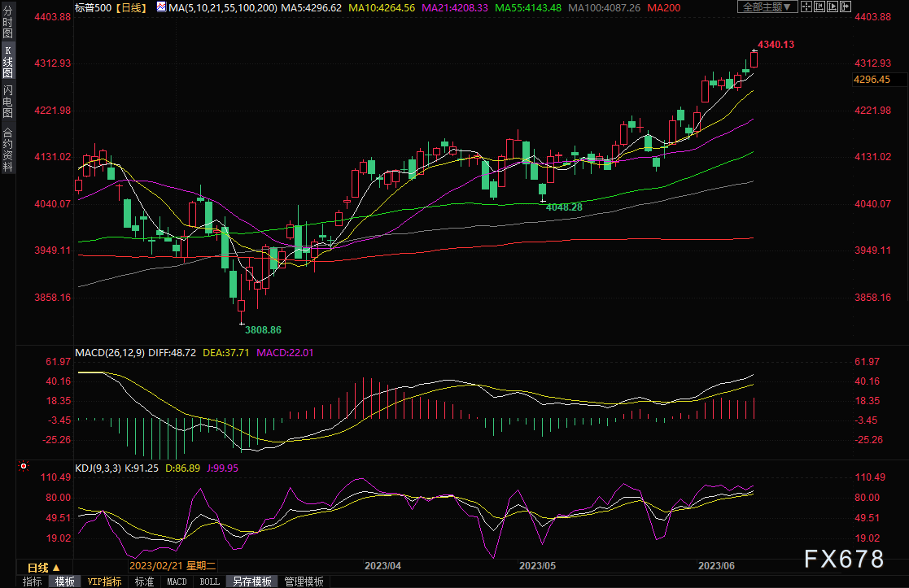Click the DEA:37.71 value
Image resolution: width=909 pixels, height=588 pixels.
tap(226, 353)
